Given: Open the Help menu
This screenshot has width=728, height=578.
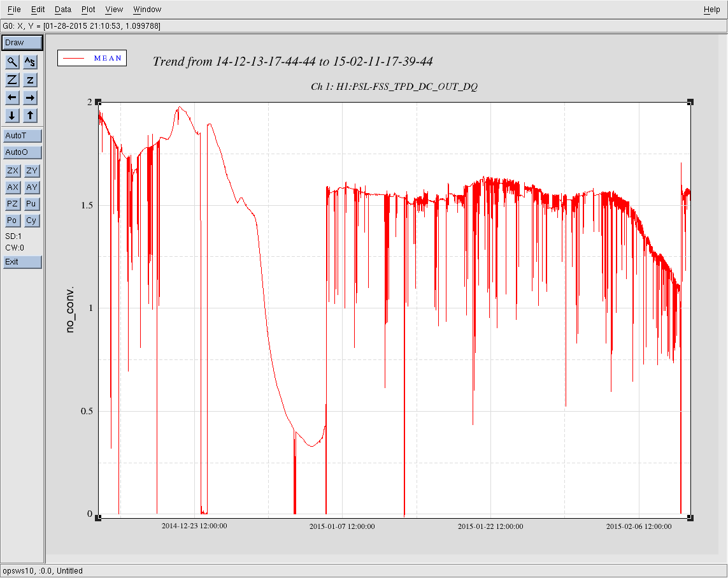Looking at the screenshot, I should pos(711,10).
